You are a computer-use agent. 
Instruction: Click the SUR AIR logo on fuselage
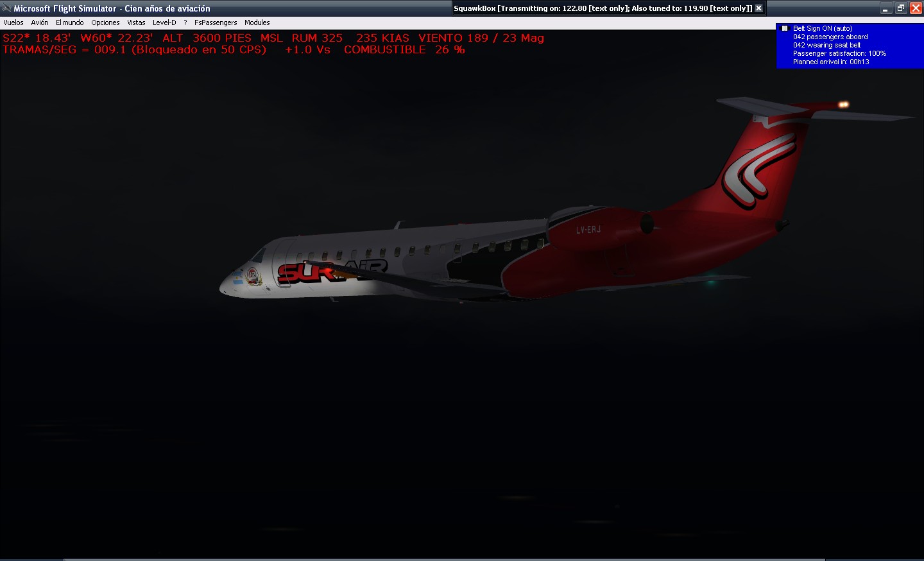[332, 272]
